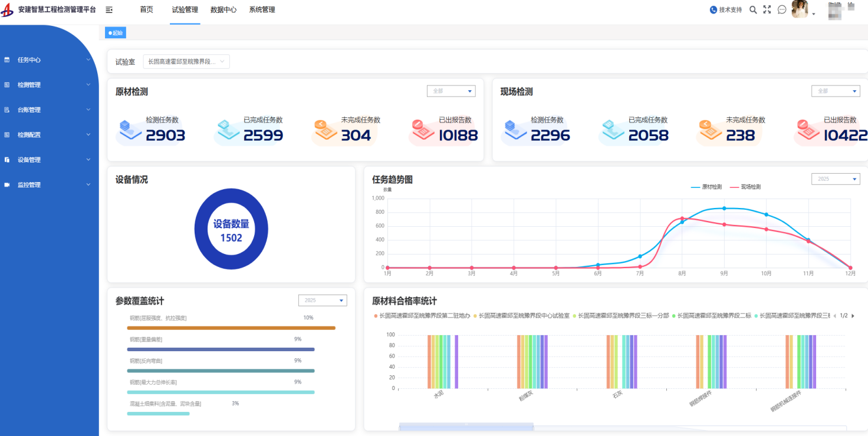This screenshot has height=436, width=868.
Task: Open the 系统管理 top menu
Action: point(262,10)
